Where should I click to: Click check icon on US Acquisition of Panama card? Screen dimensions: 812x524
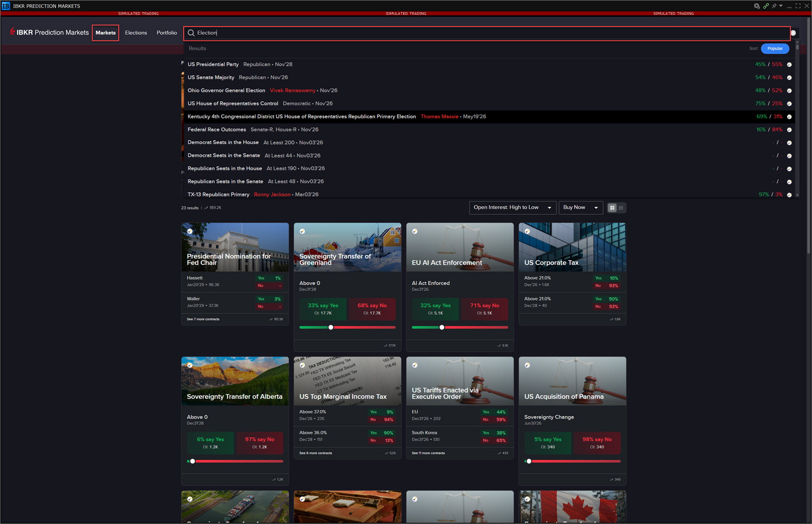point(527,365)
